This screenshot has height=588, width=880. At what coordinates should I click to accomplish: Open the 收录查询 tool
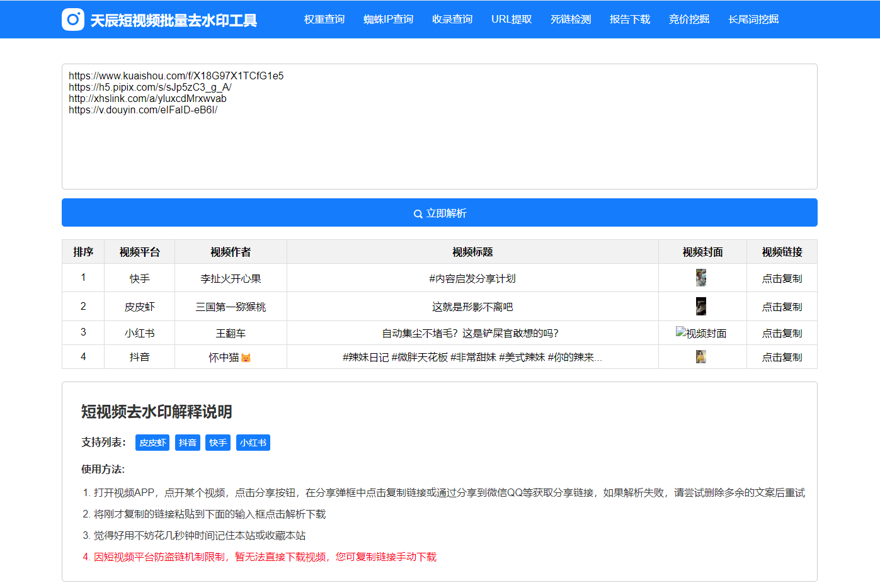pos(452,20)
